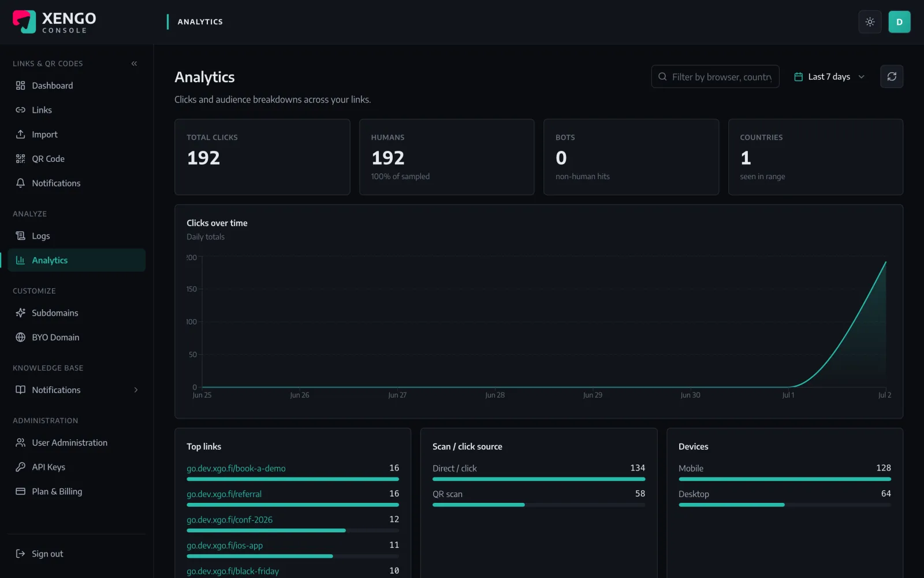Open go.dev.xgo.fi/referral link
Screen dimensions: 924x578
(x=224, y=494)
